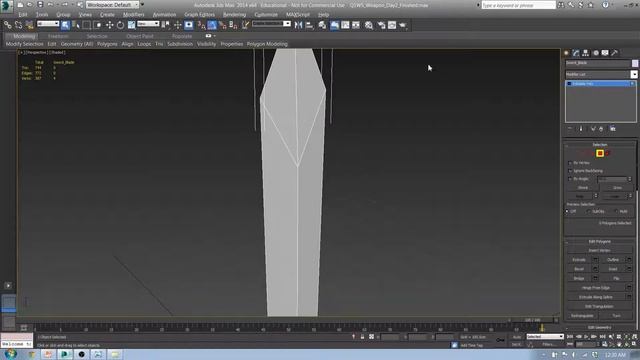Screen dimensions: 640x360
Task: Open the Customize menu
Action: (x=266, y=14)
